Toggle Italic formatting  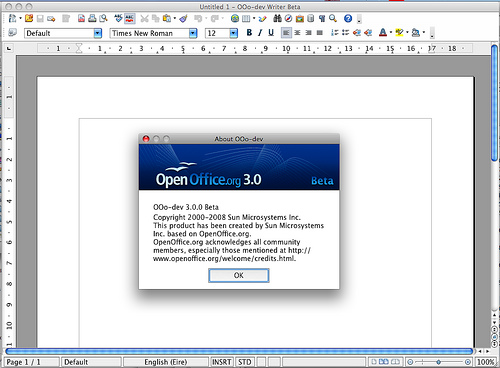(x=260, y=32)
